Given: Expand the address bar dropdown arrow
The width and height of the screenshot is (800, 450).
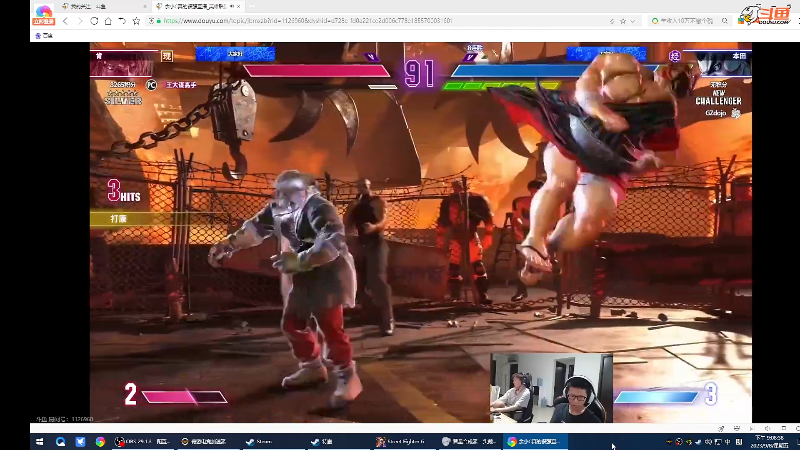Looking at the screenshot, I should (633, 21).
